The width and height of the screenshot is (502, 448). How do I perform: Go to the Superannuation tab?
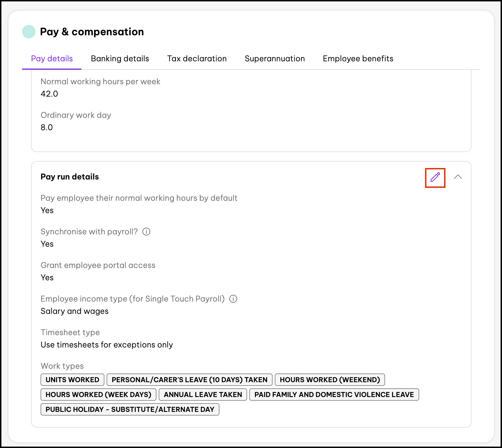[x=275, y=59]
